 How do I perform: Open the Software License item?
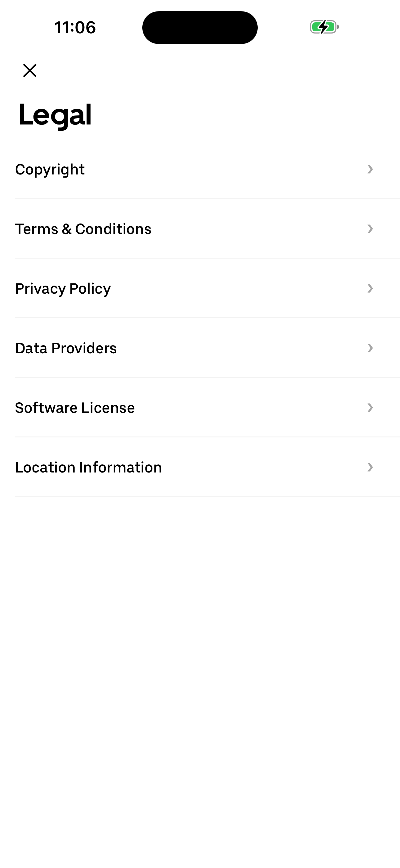click(x=75, y=408)
